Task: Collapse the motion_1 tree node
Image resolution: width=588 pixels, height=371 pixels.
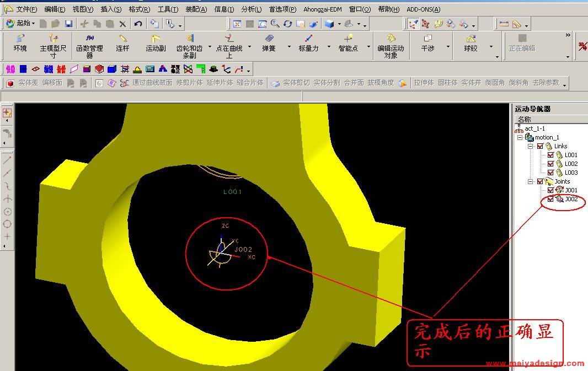Action: pos(520,137)
